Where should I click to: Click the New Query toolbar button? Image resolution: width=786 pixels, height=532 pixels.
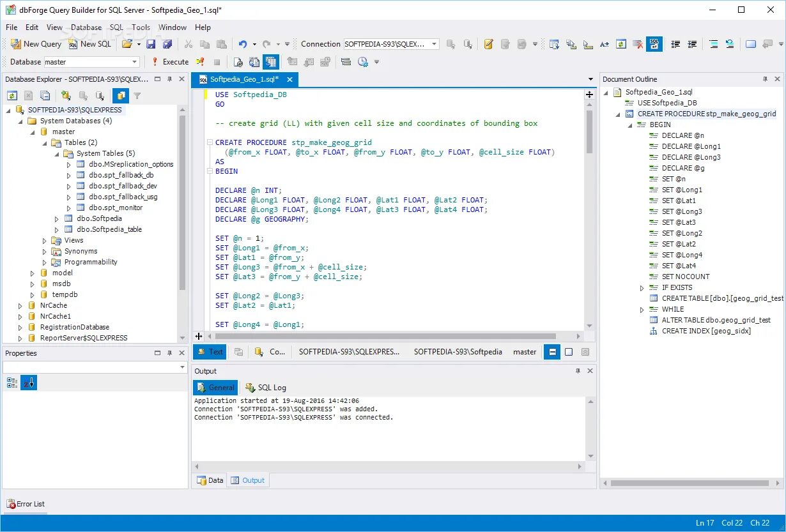pyautogui.click(x=36, y=44)
